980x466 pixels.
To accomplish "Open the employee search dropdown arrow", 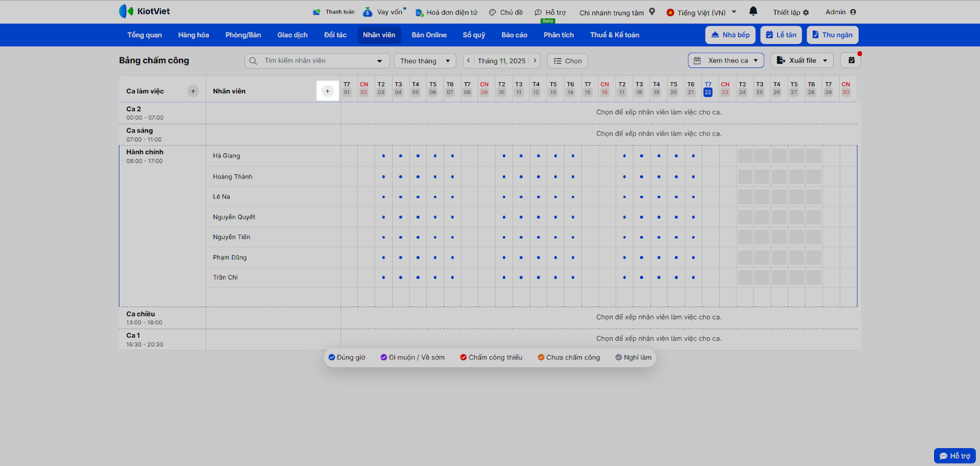I will click(x=380, y=61).
